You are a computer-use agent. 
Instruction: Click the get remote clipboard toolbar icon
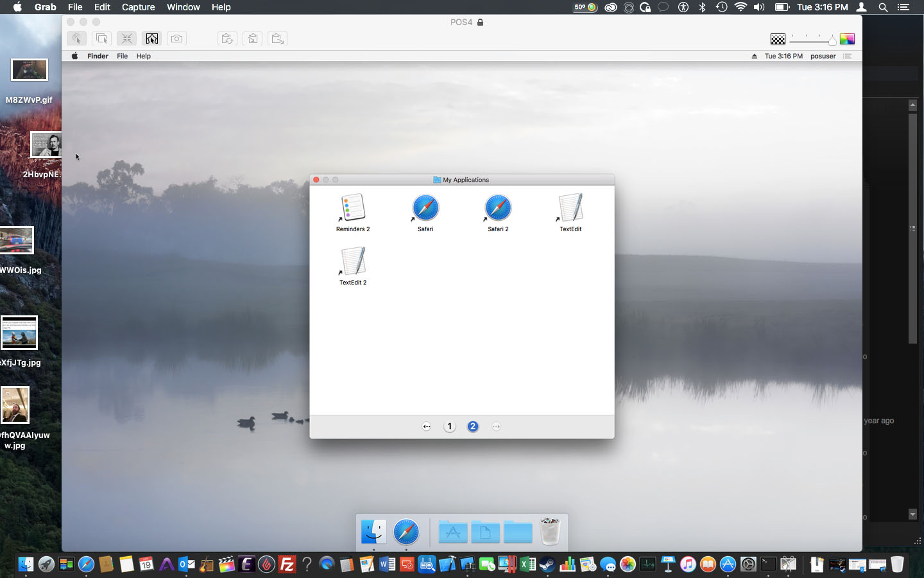coord(253,39)
